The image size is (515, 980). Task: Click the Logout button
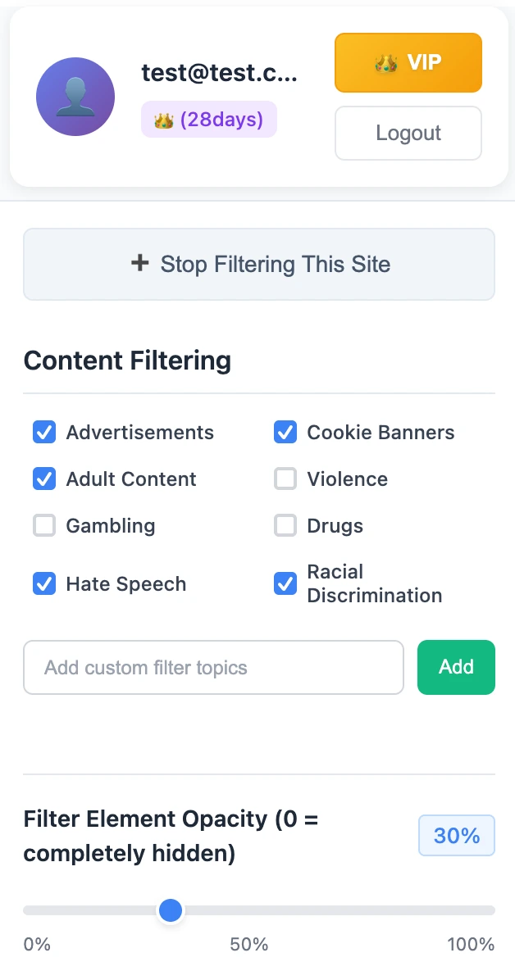408,133
